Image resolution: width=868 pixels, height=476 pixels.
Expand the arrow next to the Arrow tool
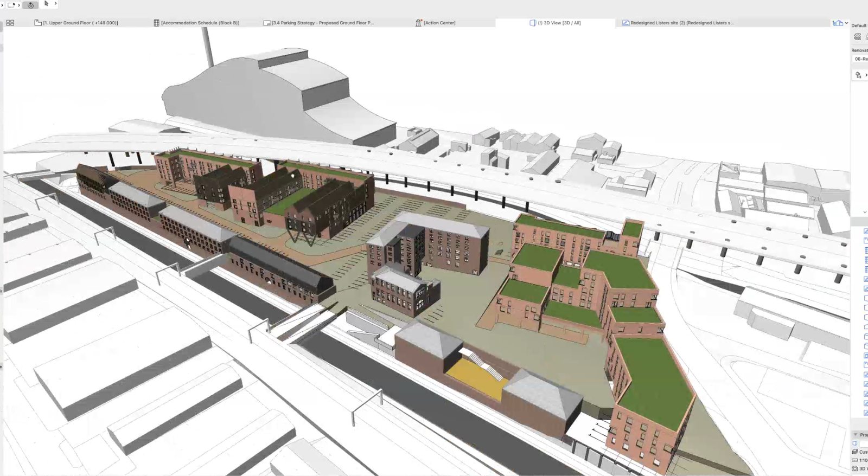point(55,4)
